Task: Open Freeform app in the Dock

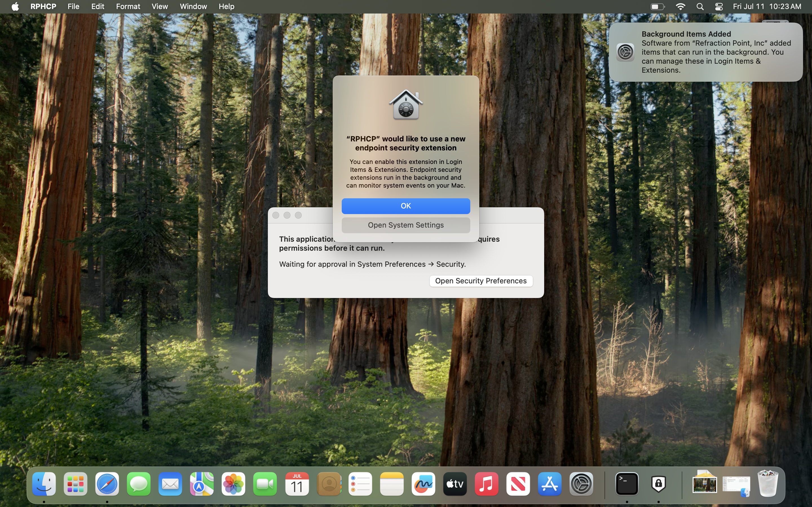Action: tap(423, 484)
